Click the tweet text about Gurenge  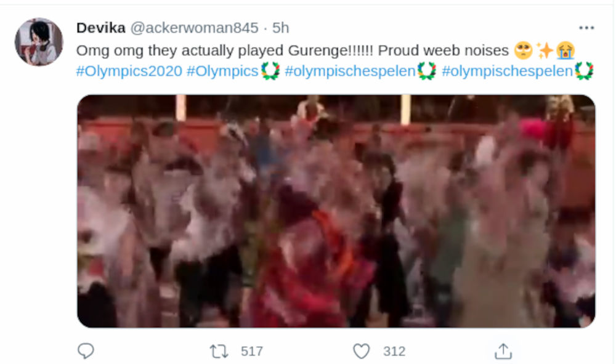[292, 51]
